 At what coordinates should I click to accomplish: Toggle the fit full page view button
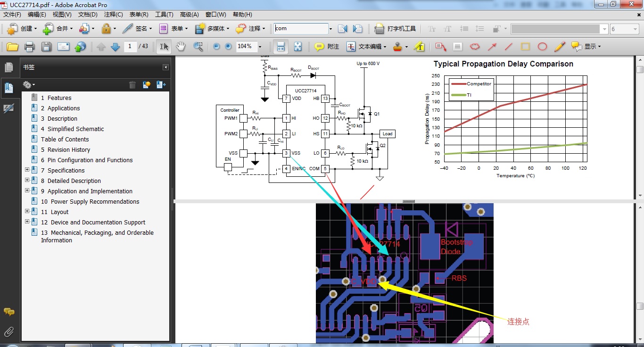pos(298,47)
